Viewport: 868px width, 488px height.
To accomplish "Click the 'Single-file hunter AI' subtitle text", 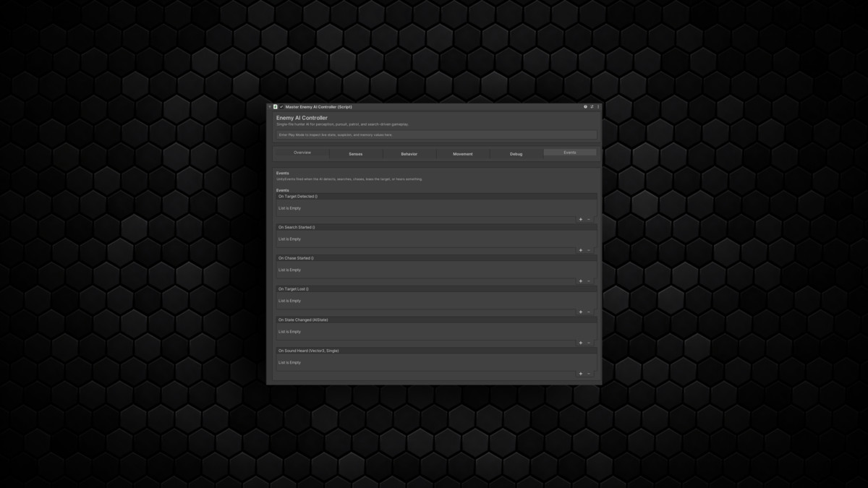I will coord(342,124).
